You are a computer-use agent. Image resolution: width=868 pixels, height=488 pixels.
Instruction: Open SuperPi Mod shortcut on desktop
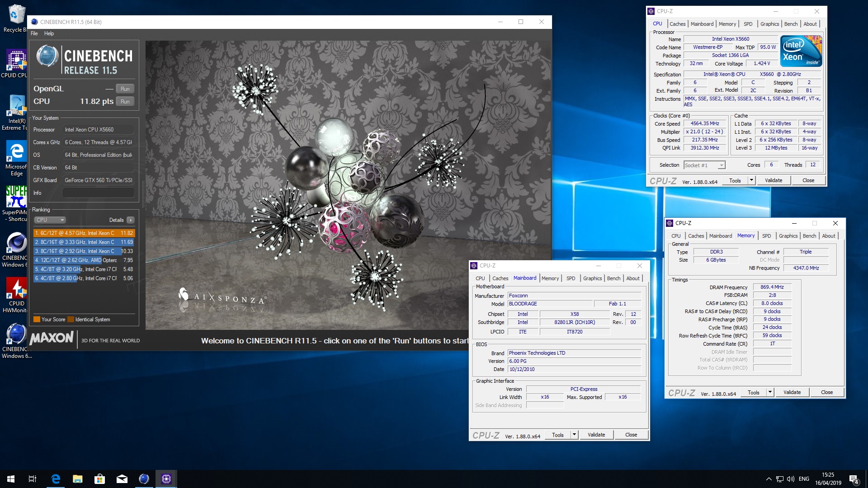[x=15, y=203]
